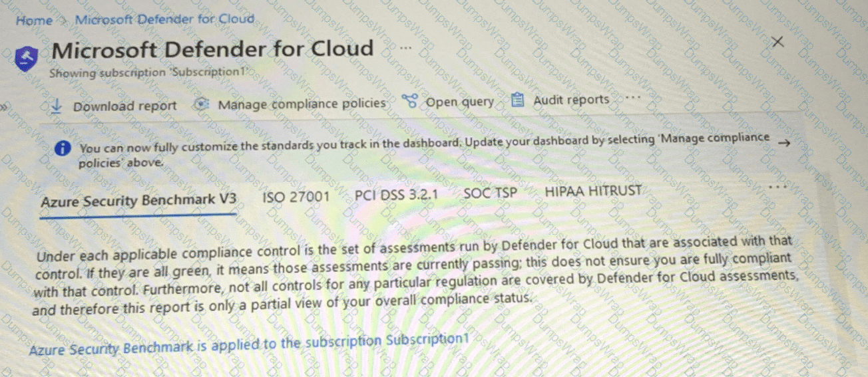Close the Defender for Cloud blade
This screenshot has width=868, height=377.
(777, 42)
